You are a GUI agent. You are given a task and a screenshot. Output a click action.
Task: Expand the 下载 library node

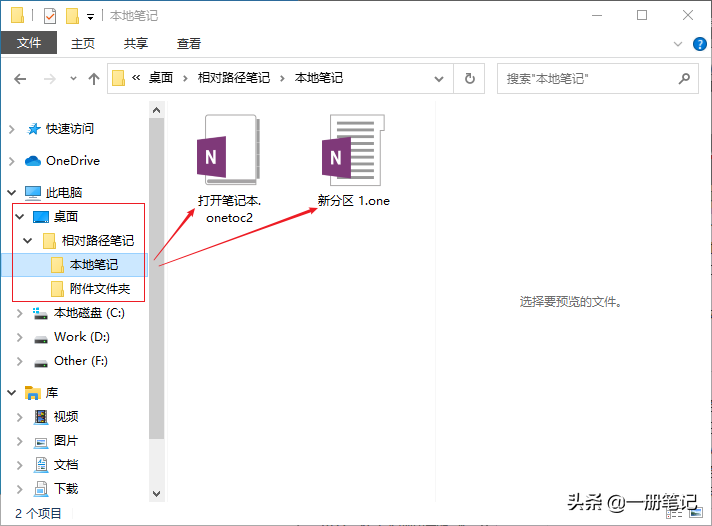point(20,489)
